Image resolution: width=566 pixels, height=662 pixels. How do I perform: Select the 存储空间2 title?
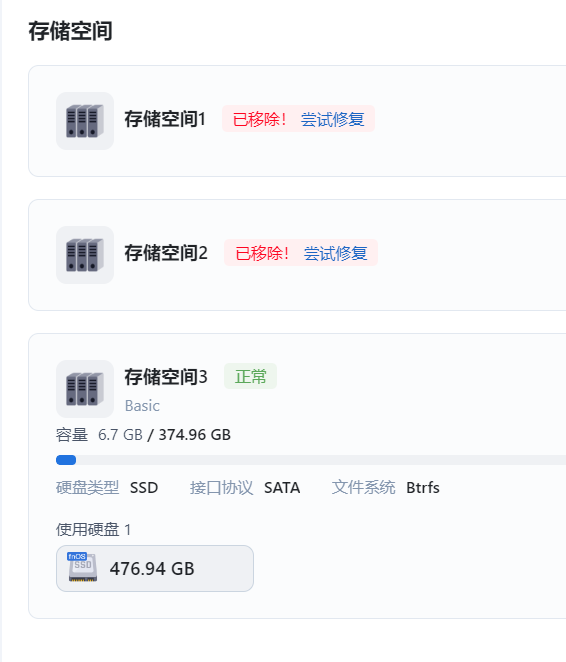pyautogui.click(x=166, y=253)
